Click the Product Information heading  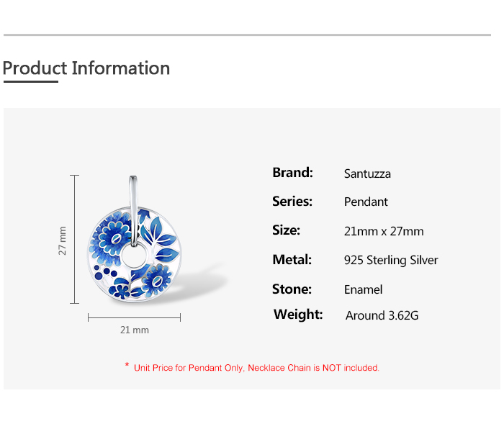86,68
